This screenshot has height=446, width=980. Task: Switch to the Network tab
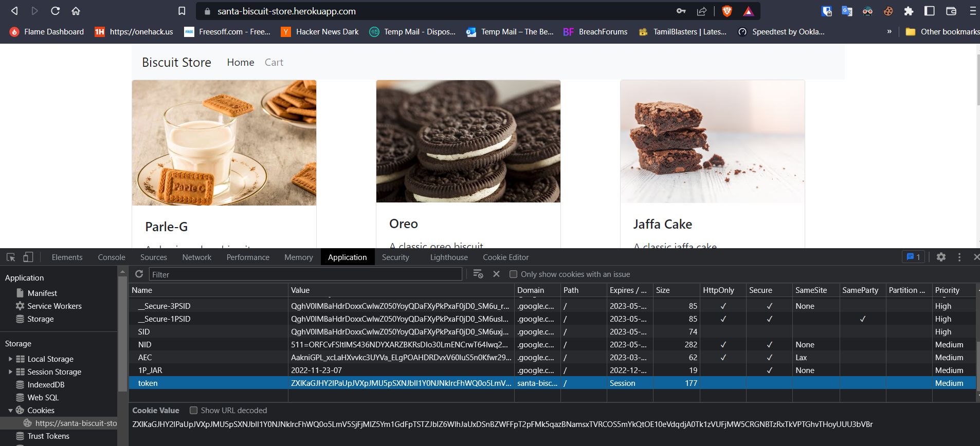click(197, 257)
